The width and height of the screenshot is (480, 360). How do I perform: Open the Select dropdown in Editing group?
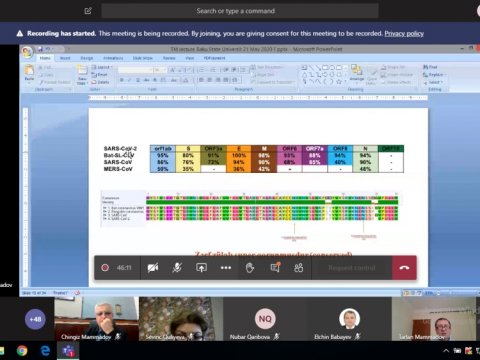coord(433,82)
